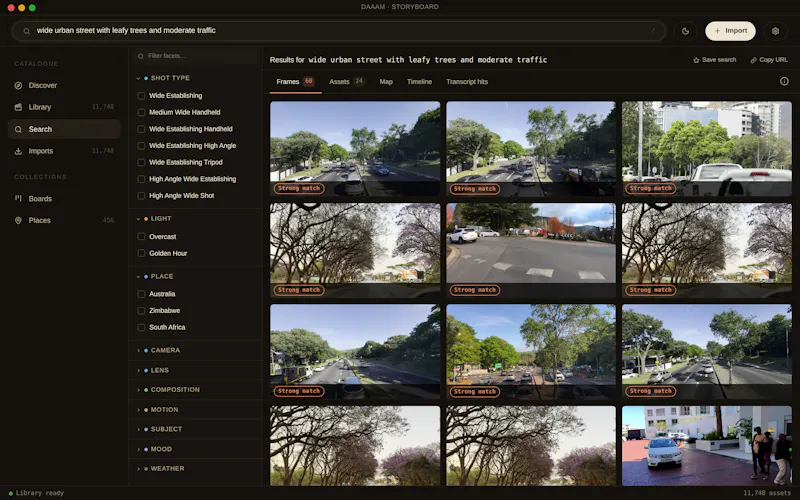Enable the Medium Wide Handheld filter
This screenshot has width=800, height=500.
click(x=141, y=112)
